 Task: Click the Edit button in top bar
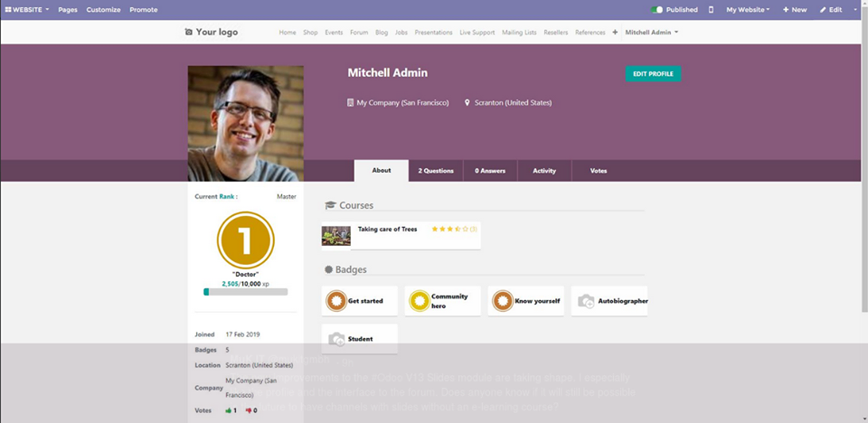831,10
